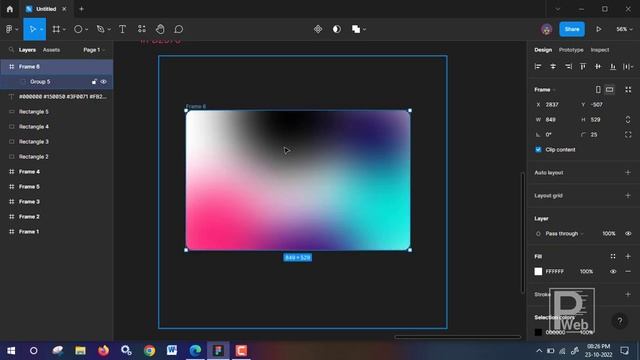Select the Move tool

[32, 29]
